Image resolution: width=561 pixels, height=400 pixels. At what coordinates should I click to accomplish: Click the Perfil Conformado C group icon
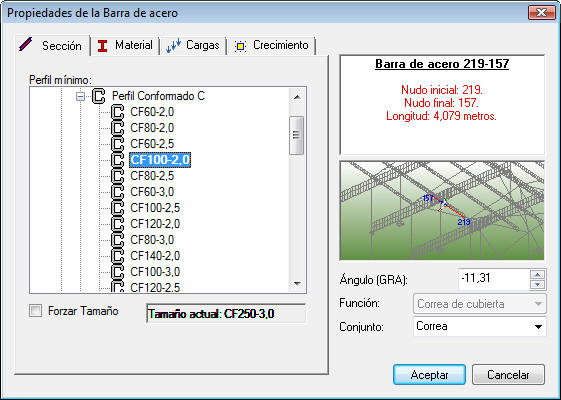click(98, 96)
